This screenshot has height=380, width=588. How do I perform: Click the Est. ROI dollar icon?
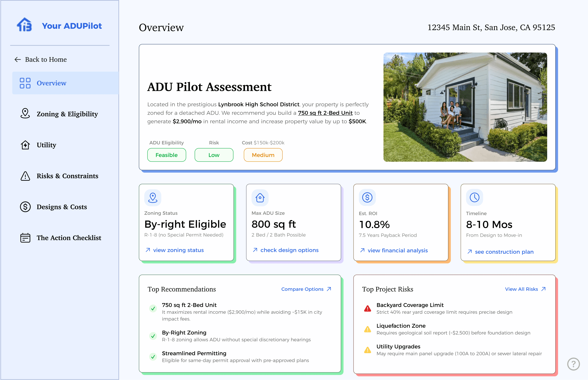click(367, 197)
